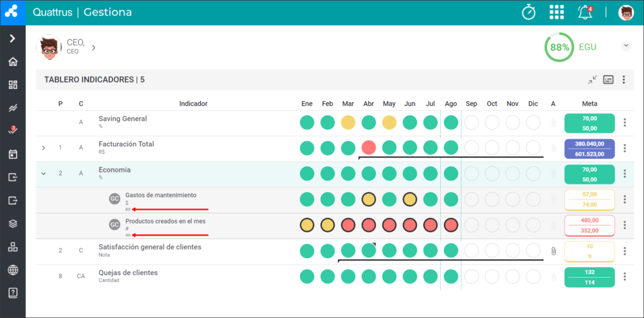Image resolution: width=644 pixels, height=318 pixels.
Task: Toggle the card view icon in Tablero header
Action: (608, 80)
